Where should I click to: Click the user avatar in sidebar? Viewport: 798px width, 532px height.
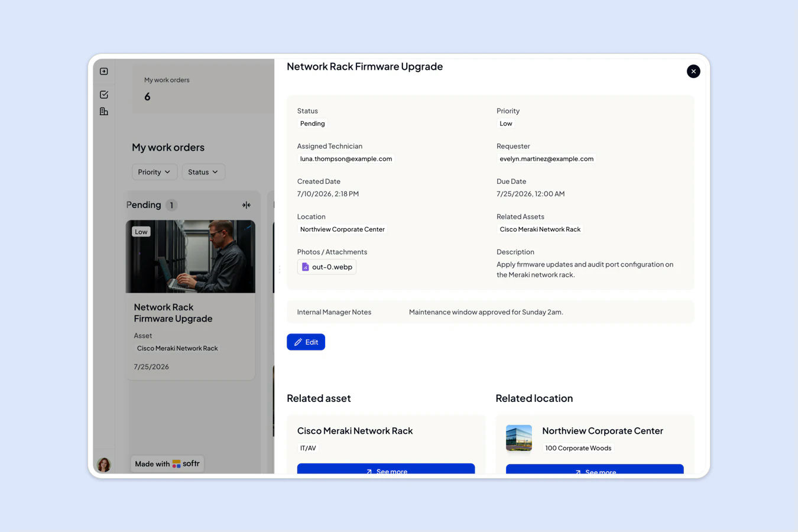click(104, 465)
